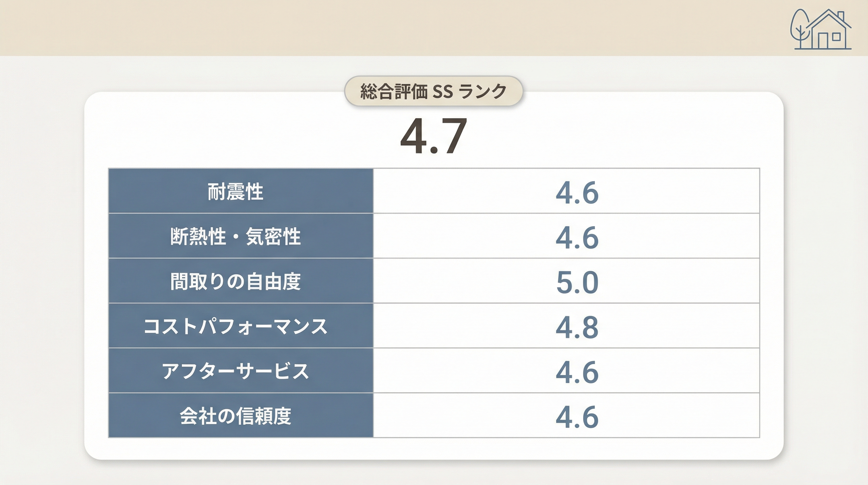
Task: Click the 総合評価 text in the badge
Action: [394, 91]
